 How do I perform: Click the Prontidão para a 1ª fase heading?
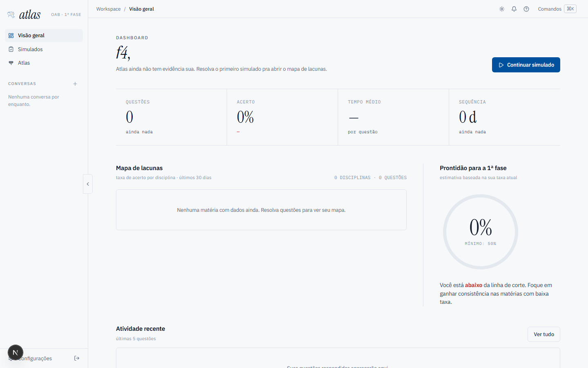coord(473,168)
